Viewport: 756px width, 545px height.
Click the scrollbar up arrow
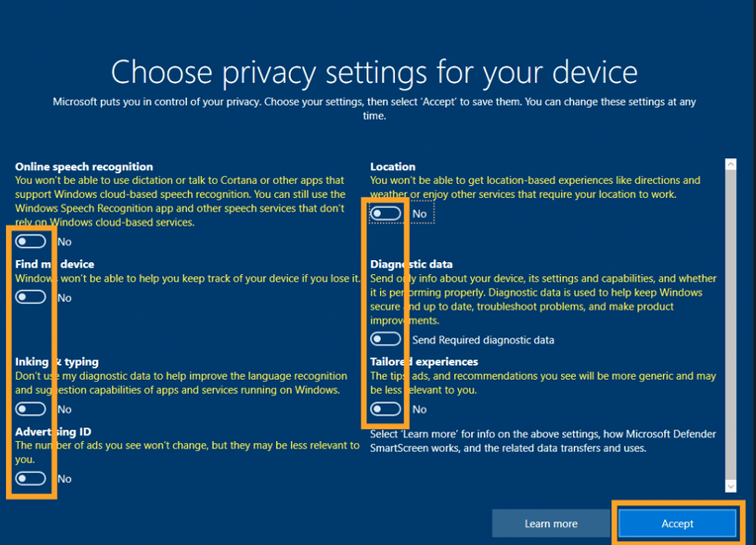(x=731, y=165)
